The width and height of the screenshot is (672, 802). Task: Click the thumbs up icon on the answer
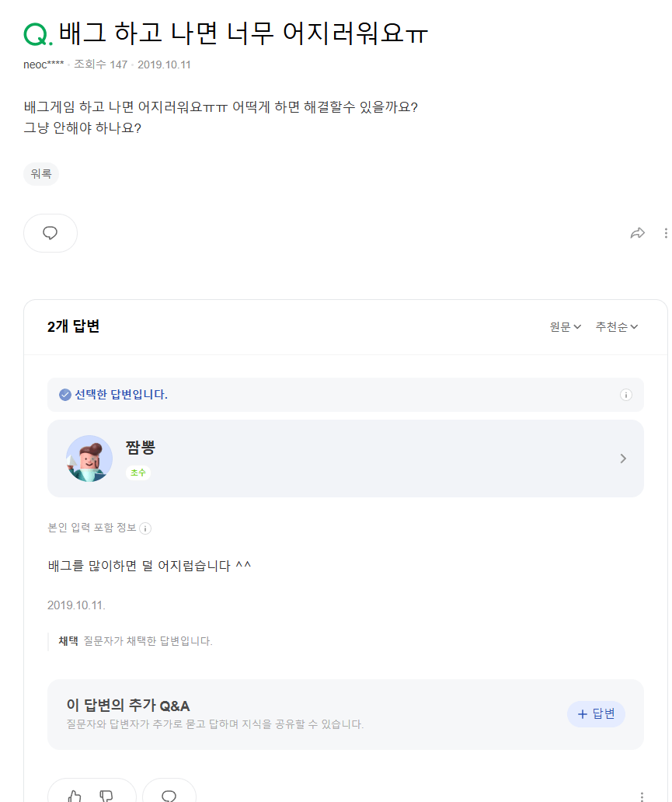[75, 796]
